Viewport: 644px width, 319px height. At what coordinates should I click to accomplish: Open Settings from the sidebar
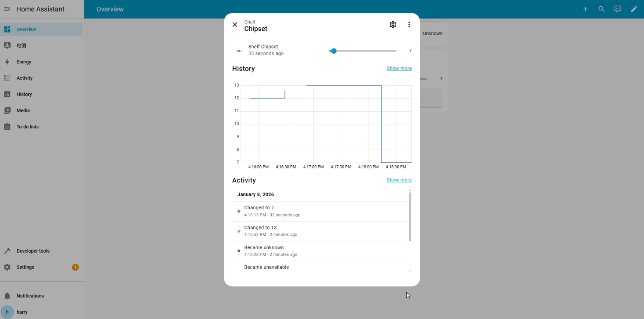(x=25, y=267)
